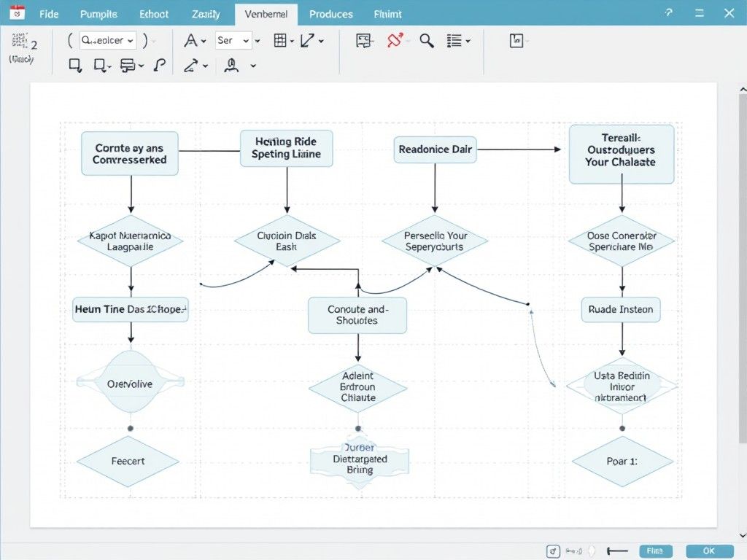Open the Qualcer combo box
The width and height of the screenshot is (747, 560).
point(107,40)
